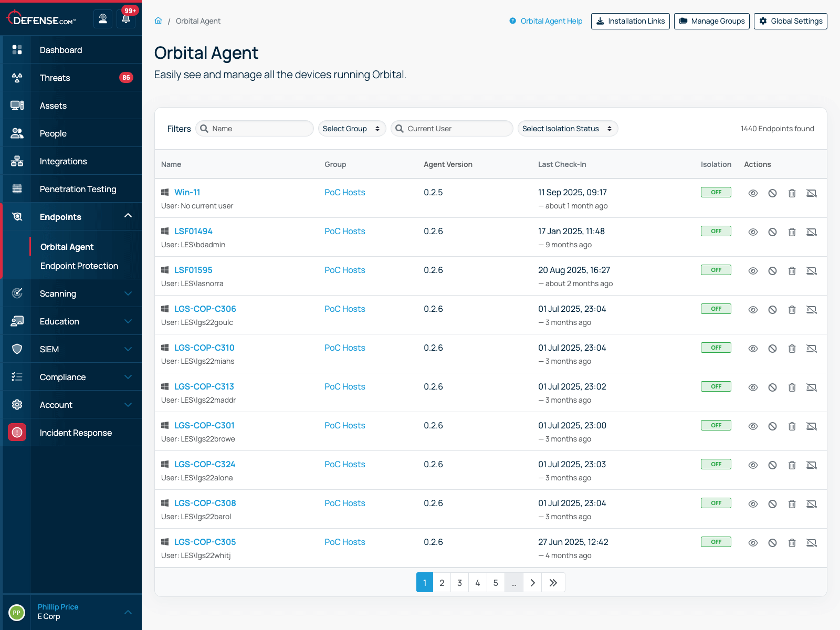Image resolution: width=840 pixels, height=630 pixels.
Task: Select the Threats radiation icon in sidebar
Action: coord(17,77)
